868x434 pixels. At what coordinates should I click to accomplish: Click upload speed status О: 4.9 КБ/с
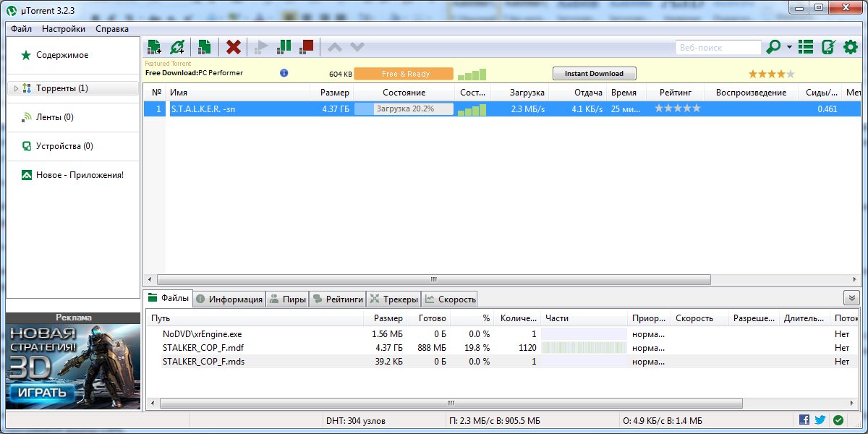(663, 420)
